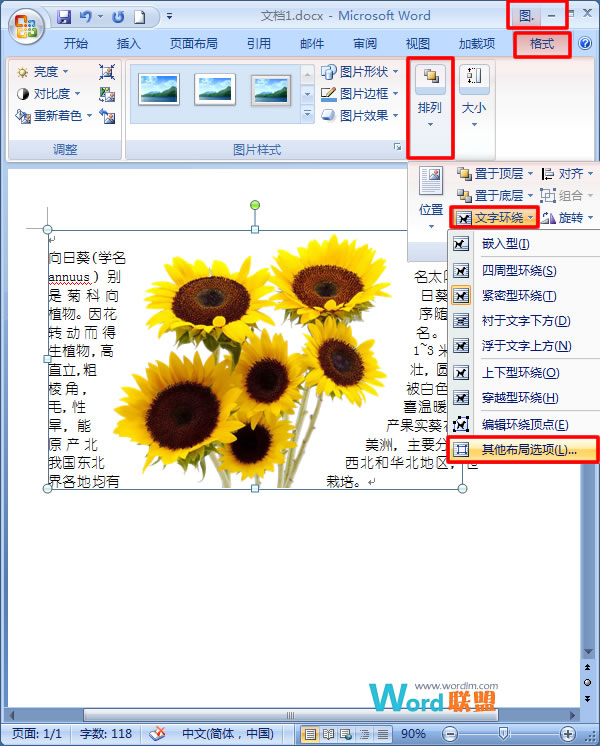
Task: Open 图片形状 picture shape dropdown
Action: pyautogui.click(x=360, y=72)
